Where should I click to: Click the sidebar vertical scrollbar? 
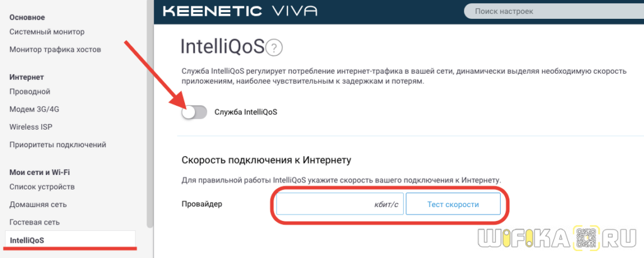point(150,113)
